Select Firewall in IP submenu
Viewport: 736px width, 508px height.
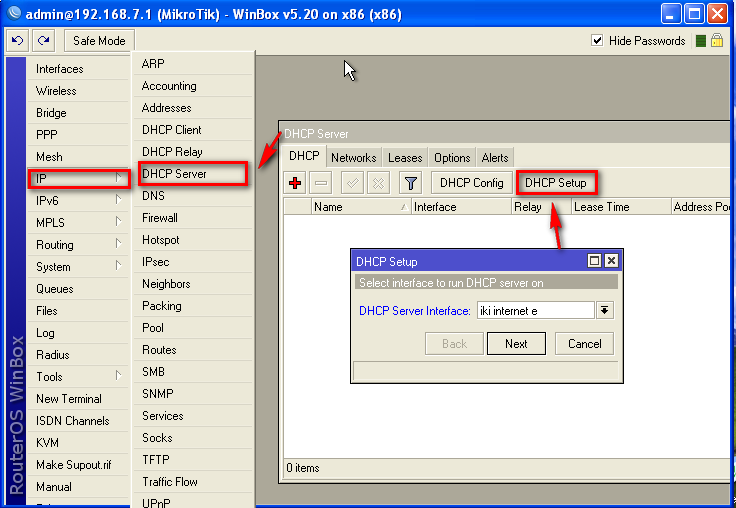pos(193,218)
